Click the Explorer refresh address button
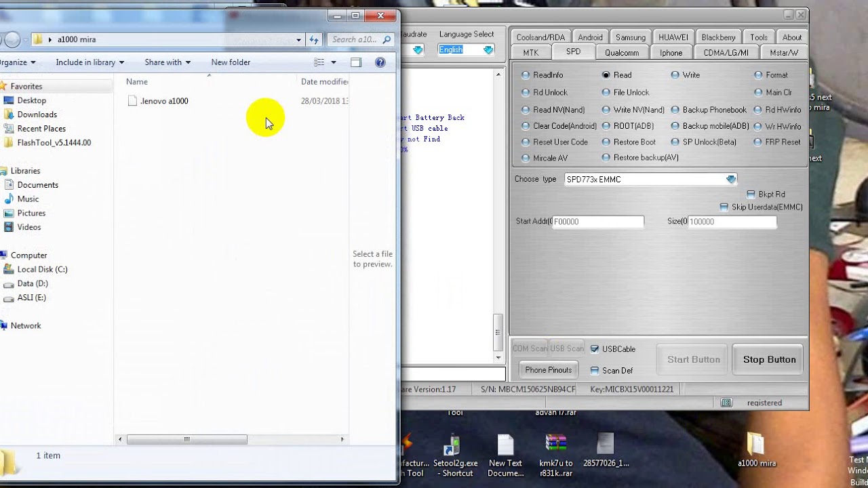Viewport: 868px width, 488px height. pos(314,39)
